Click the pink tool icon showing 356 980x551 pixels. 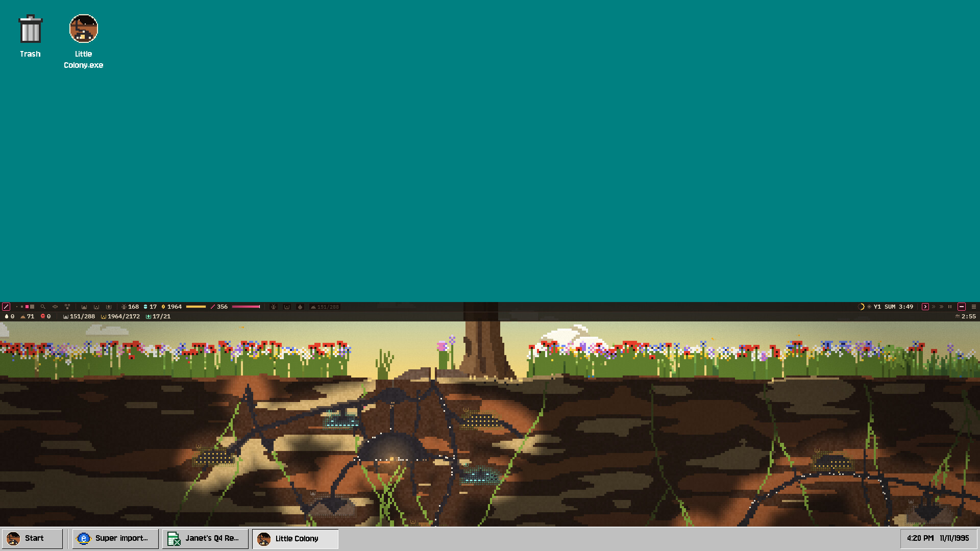pos(213,307)
